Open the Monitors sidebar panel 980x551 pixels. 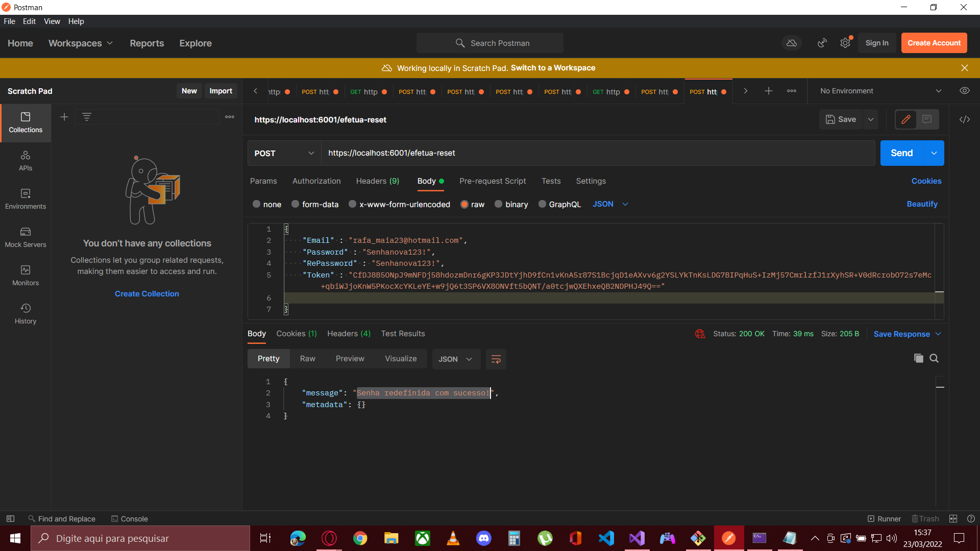26,276
